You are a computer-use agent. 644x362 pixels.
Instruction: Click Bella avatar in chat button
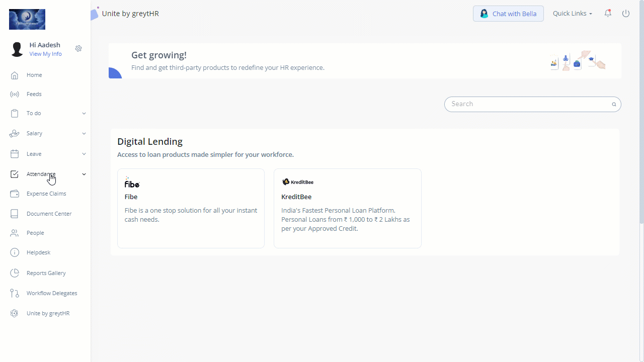pyautogui.click(x=484, y=14)
